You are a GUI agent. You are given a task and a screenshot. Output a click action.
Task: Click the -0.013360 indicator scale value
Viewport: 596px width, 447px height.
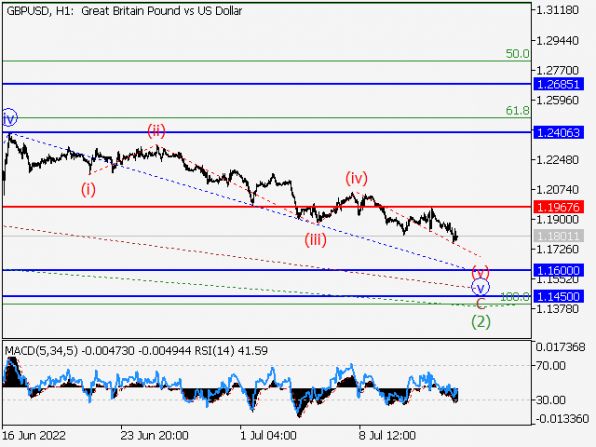coord(562,419)
